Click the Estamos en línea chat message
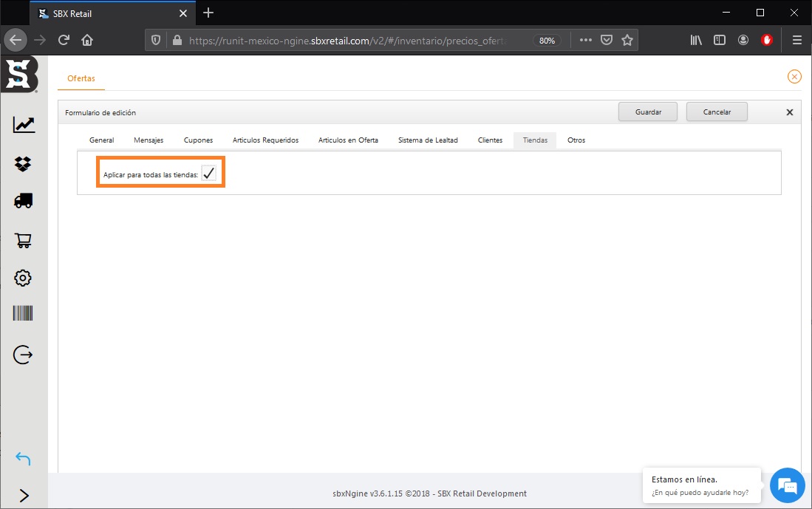The width and height of the screenshot is (812, 509). tap(702, 485)
